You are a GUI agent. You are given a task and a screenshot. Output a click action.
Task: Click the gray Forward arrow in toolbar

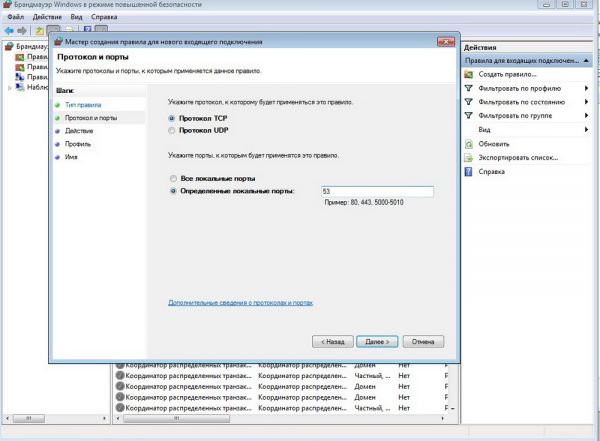22,31
